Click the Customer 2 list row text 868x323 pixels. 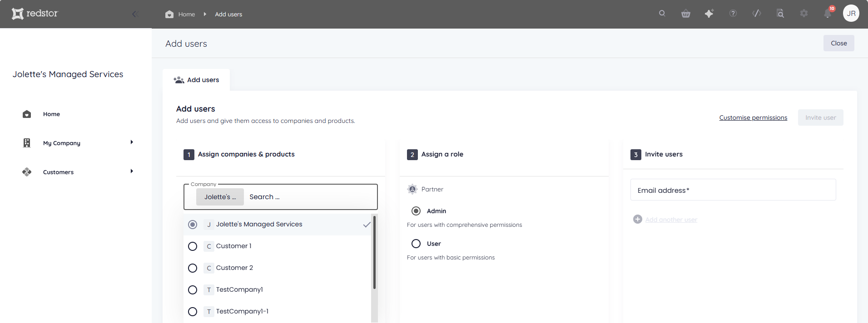(x=234, y=268)
